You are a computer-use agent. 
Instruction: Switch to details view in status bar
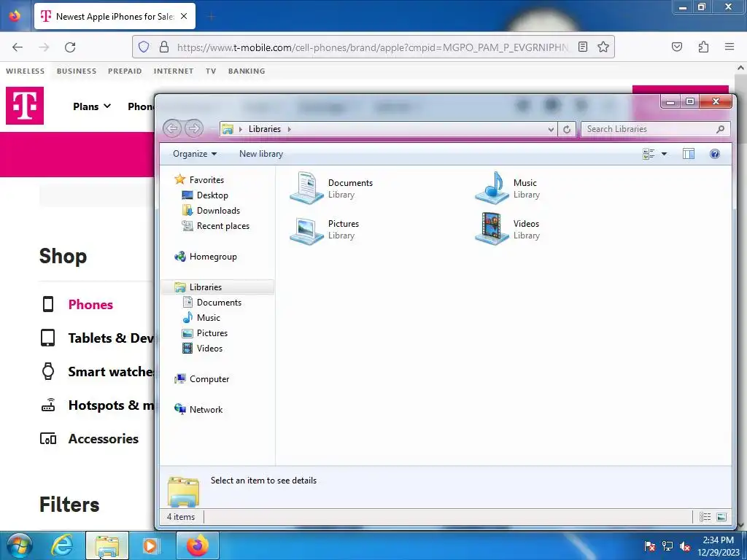(705, 517)
